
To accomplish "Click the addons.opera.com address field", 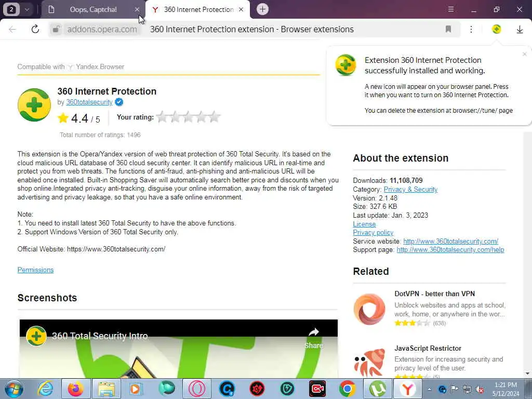I will click(x=102, y=29).
